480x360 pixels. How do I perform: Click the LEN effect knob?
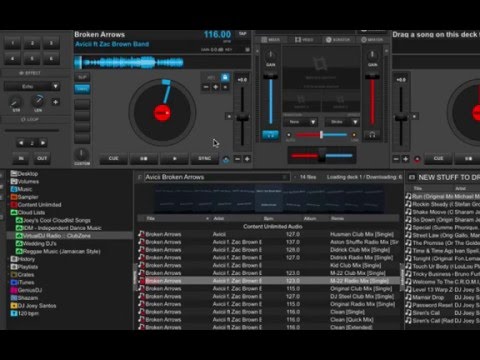[x=38, y=101]
